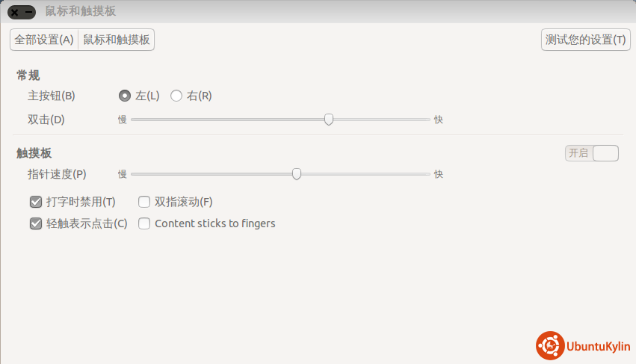Screen dimensions: 636x364
Task: Click 快 end of double-click slider
Action: coord(439,120)
